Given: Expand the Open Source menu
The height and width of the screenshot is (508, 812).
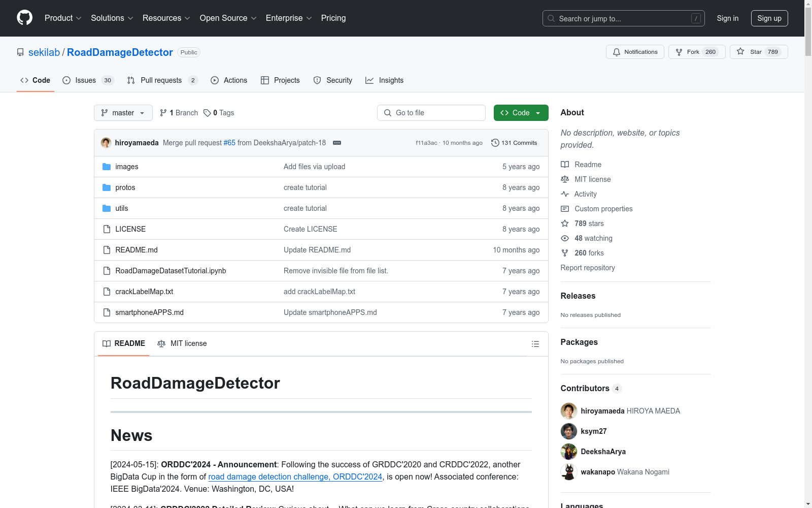Looking at the screenshot, I should pyautogui.click(x=228, y=18).
